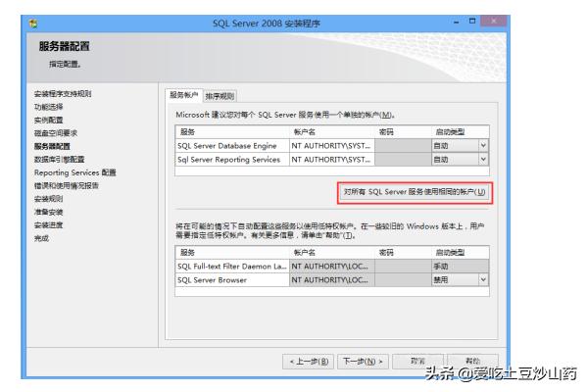Click 功能选择 step in sidebar
This screenshot has width=588, height=392.
pyautogui.click(x=48, y=107)
